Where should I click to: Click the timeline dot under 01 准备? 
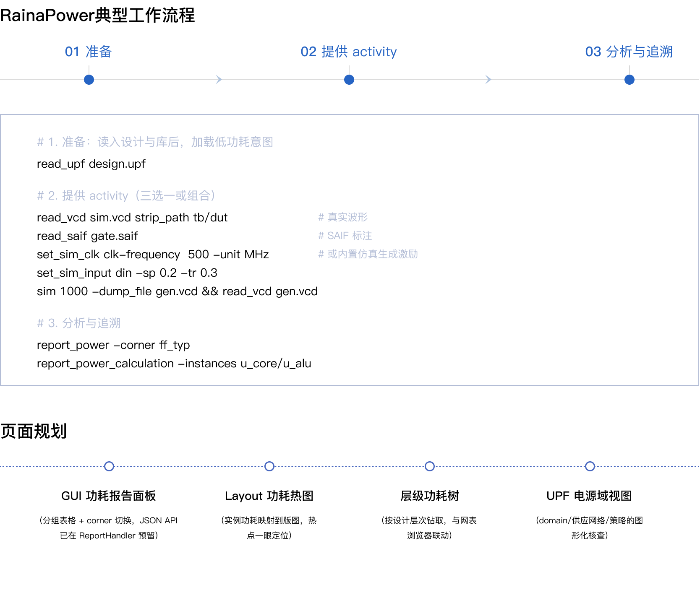click(x=89, y=80)
